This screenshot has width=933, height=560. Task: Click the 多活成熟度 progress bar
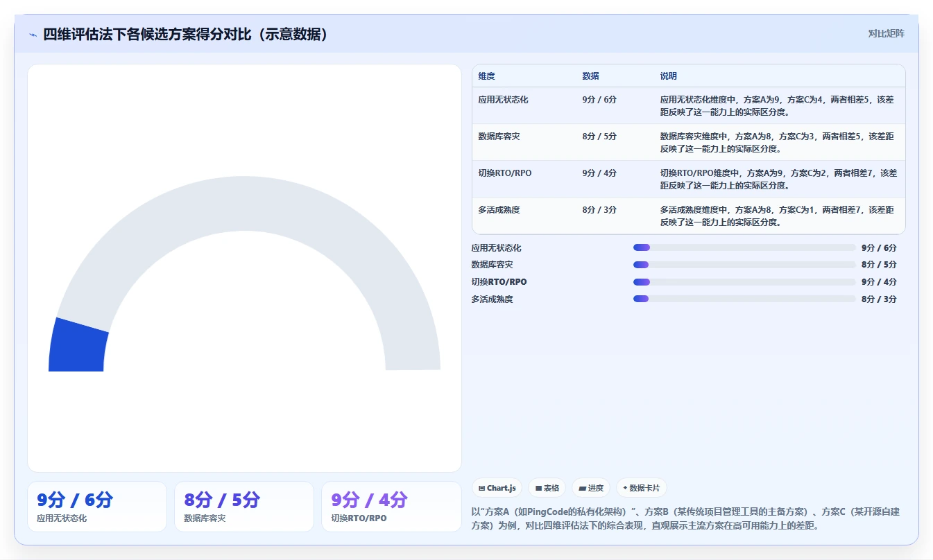[744, 299]
